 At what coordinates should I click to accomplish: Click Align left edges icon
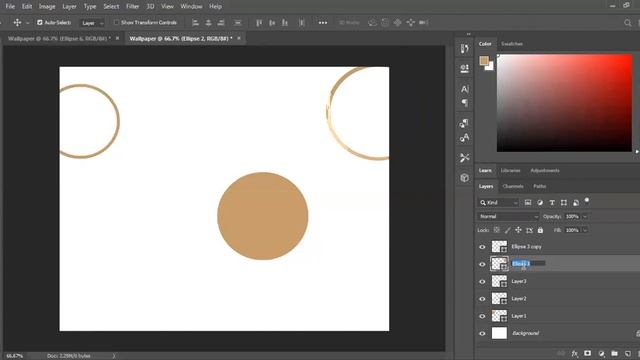click(x=196, y=23)
